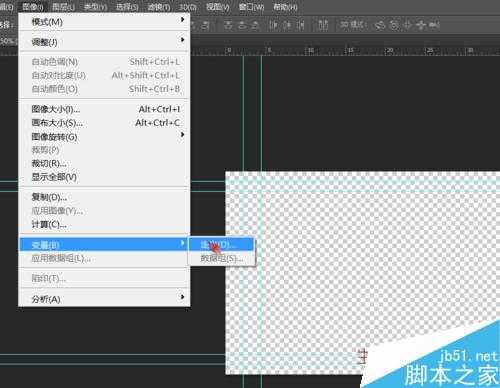Image resolution: width=500 pixels, height=388 pixels.
Task: Select the 3D rotate mode icon
Action: pos(380,25)
